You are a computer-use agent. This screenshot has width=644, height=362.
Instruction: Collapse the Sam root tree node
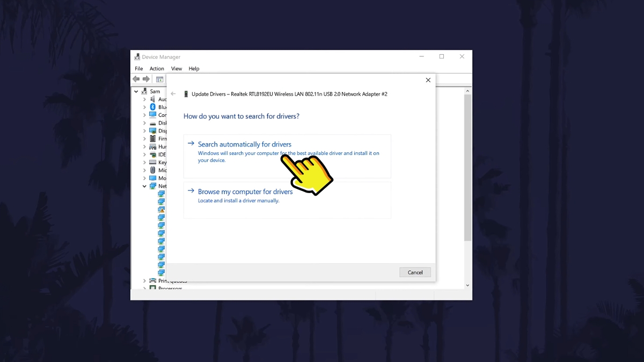pyautogui.click(x=136, y=91)
